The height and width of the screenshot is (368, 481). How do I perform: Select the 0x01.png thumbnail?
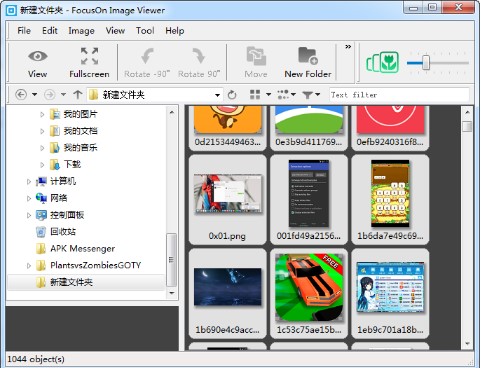pyautogui.click(x=227, y=199)
